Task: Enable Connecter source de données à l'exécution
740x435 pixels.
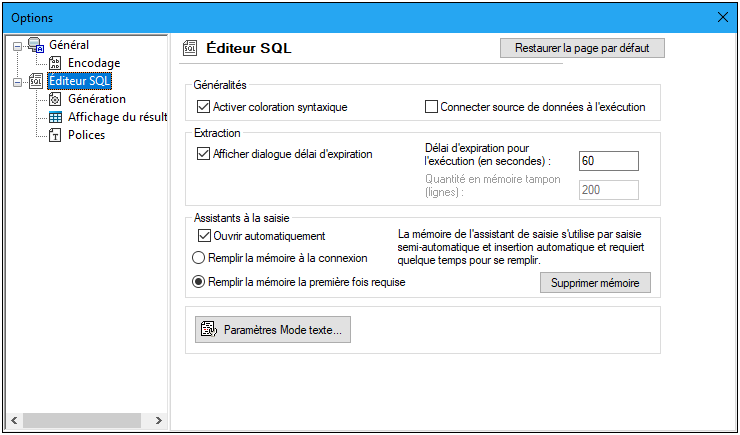Action: (x=432, y=107)
